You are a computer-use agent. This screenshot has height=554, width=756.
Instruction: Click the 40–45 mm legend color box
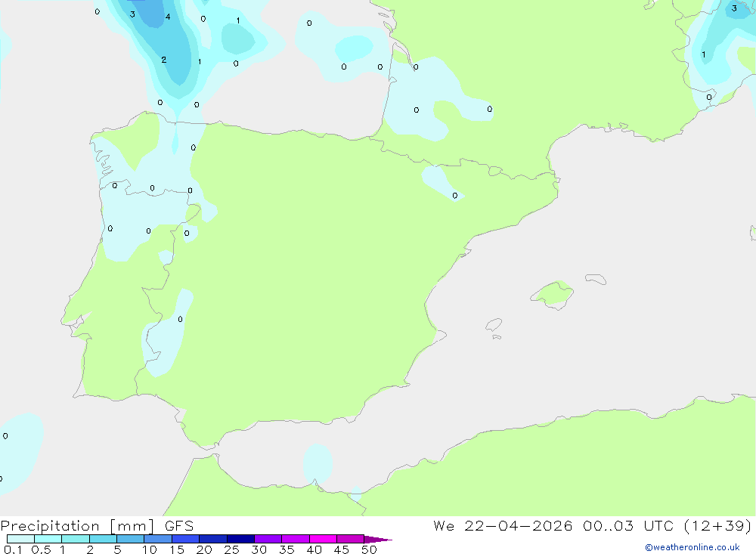click(x=323, y=539)
